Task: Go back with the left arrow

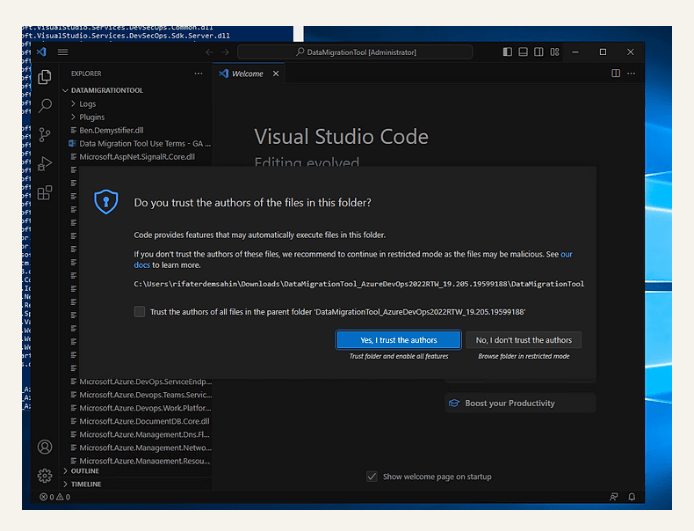Action: tap(209, 52)
